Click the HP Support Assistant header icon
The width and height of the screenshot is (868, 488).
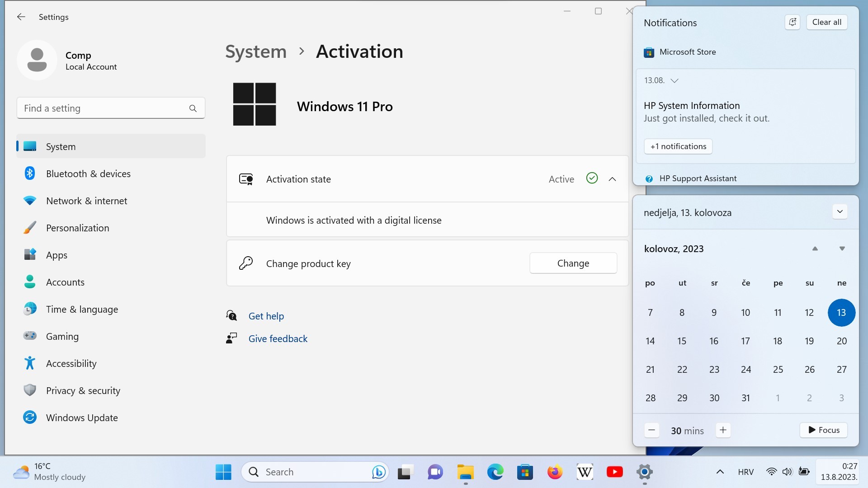(649, 179)
